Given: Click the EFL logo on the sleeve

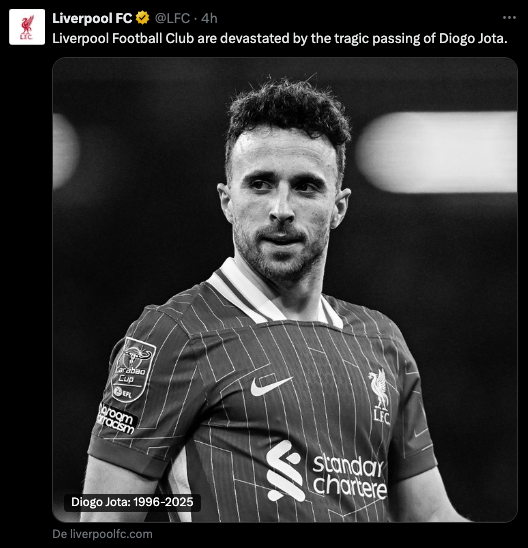Looking at the screenshot, I should [x=123, y=392].
